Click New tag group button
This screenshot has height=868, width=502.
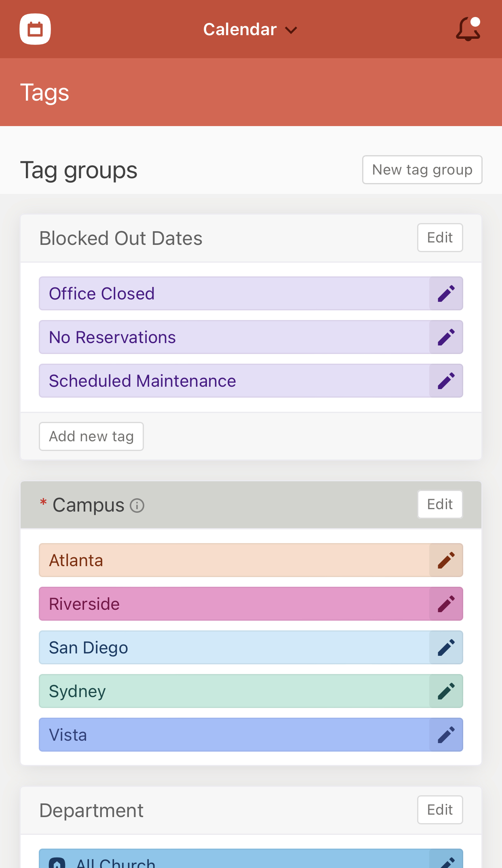422,170
